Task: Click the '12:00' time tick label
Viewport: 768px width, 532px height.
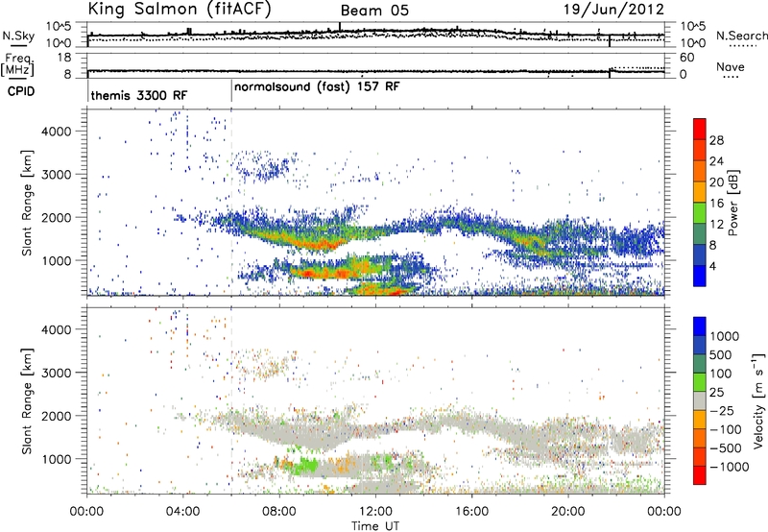Action: 375,512
